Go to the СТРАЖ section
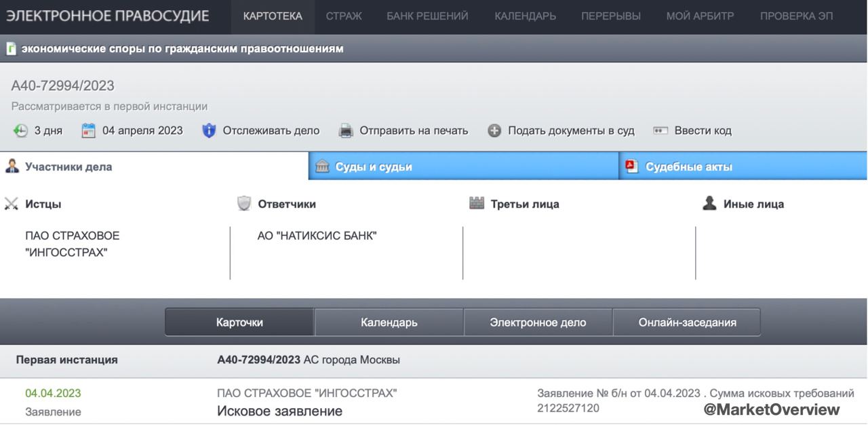 click(x=344, y=16)
